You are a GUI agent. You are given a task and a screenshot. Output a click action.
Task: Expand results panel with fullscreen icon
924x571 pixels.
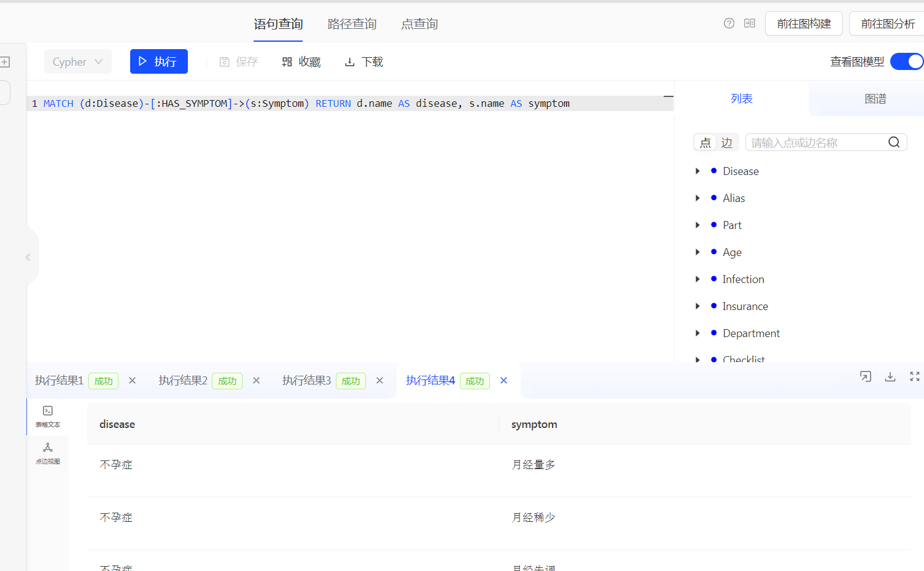click(914, 376)
